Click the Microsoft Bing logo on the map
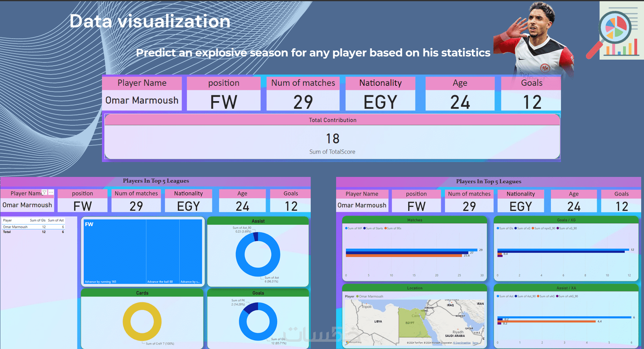 pos(354,342)
